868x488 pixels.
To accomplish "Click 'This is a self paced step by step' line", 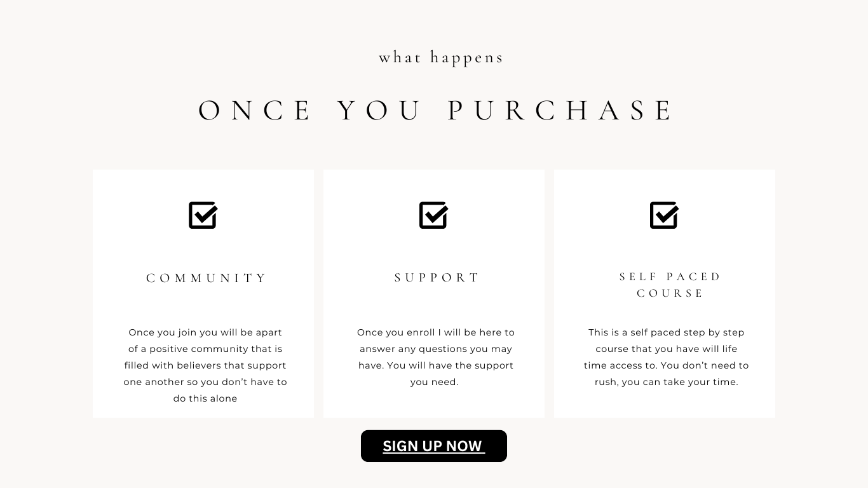I will [x=667, y=332].
